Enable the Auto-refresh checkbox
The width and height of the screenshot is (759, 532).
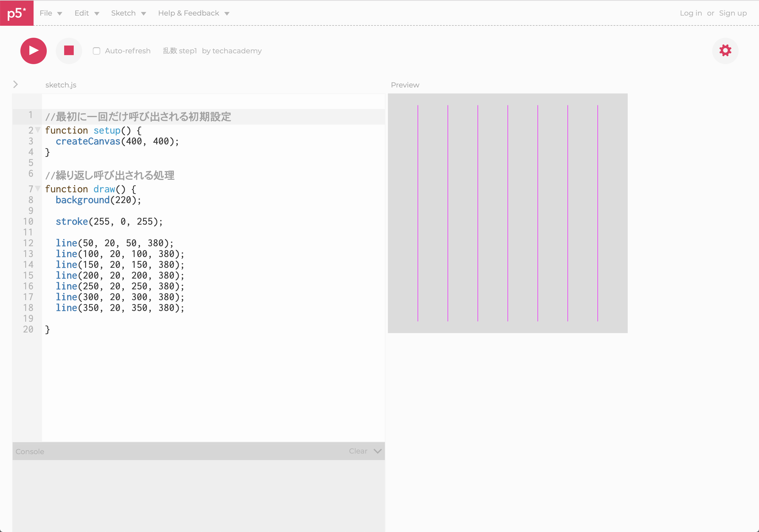point(97,51)
